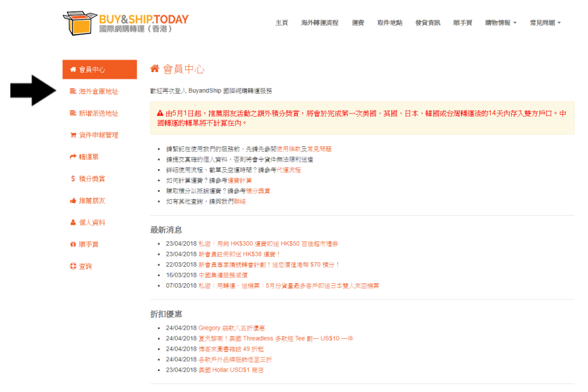Viewport: 588px width, 392px height.
Task: Click the thumbs-up icon beside 推薦朋友
Action: click(x=73, y=201)
